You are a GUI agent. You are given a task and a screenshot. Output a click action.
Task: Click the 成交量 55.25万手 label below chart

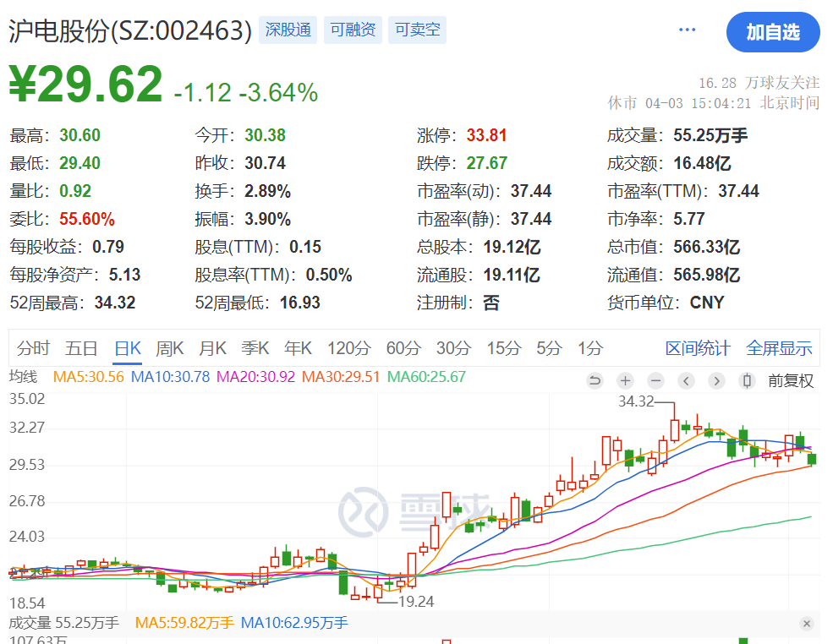63,623
